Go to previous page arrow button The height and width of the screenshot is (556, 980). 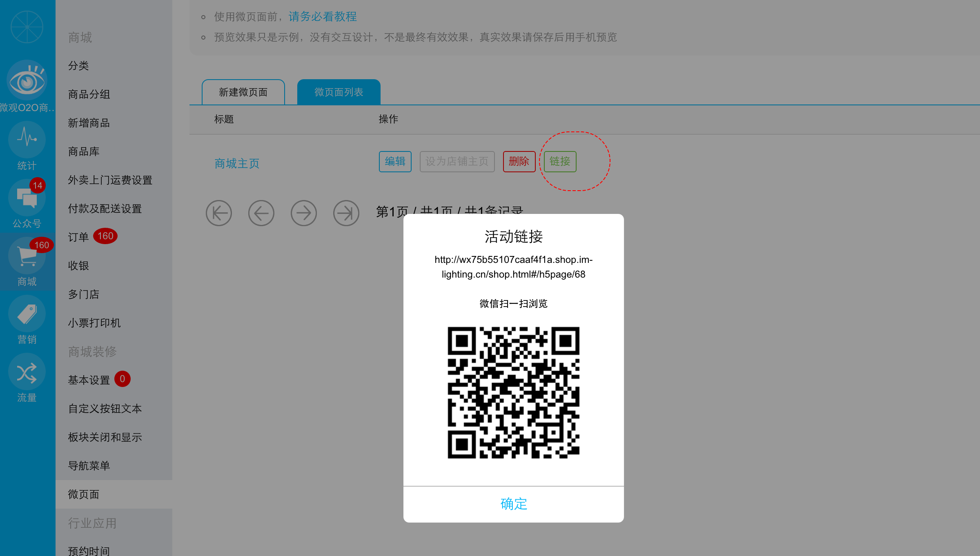(261, 213)
